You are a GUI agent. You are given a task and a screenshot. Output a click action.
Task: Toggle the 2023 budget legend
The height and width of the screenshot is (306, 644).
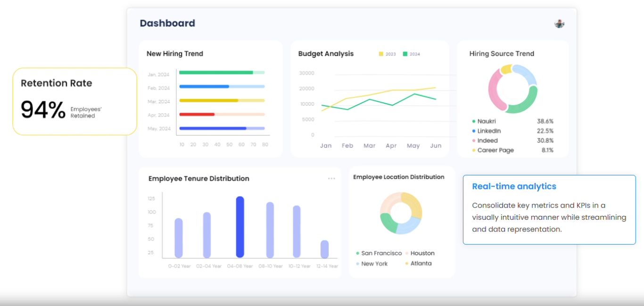click(387, 54)
